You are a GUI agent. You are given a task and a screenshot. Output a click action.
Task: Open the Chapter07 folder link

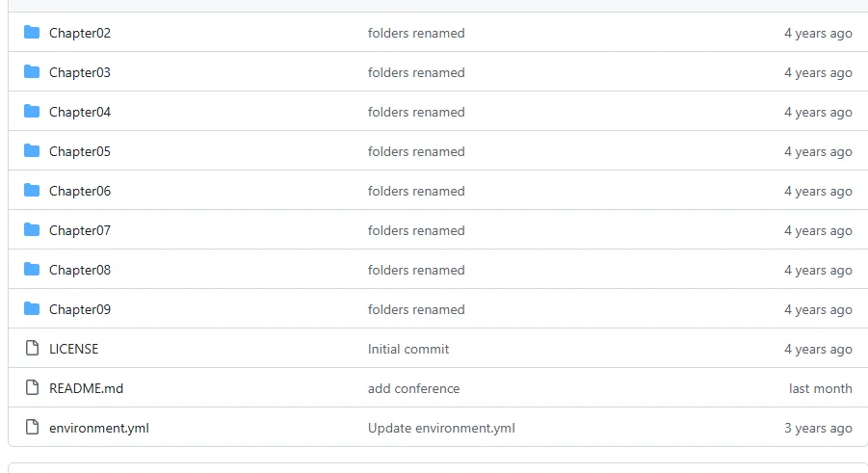click(x=80, y=230)
